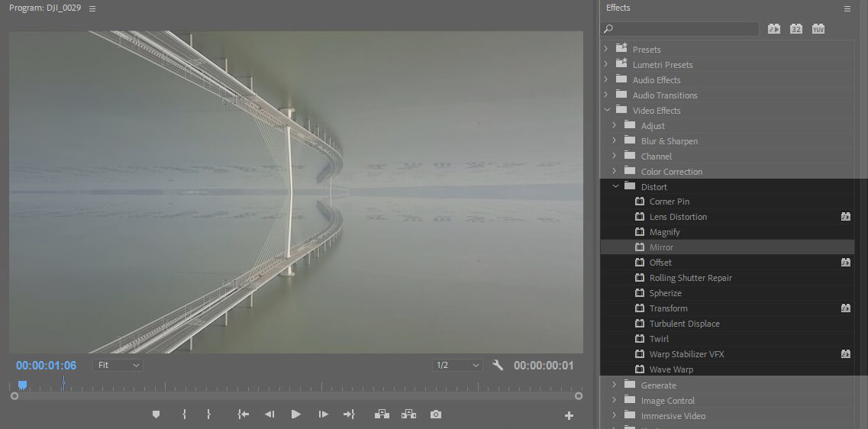Select the Magnify effect
Viewport: 868px width, 429px height.
664,232
